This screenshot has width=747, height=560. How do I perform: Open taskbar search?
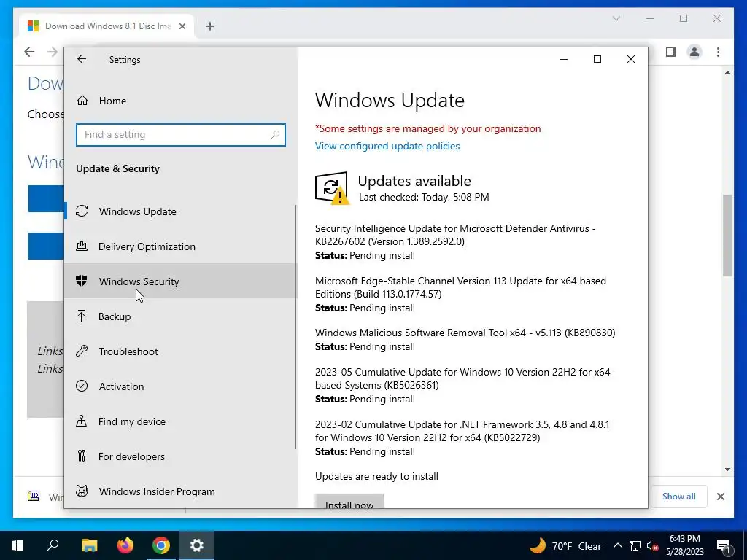coord(53,545)
